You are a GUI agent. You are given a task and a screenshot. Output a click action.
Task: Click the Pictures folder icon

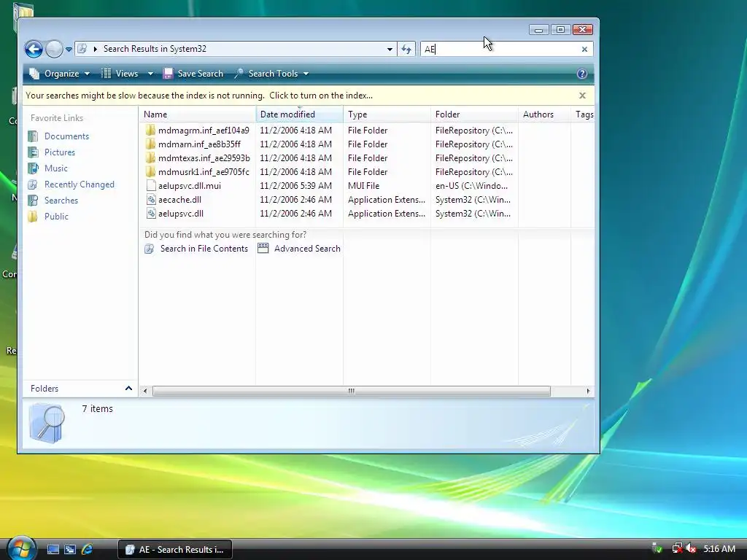tap(33, 152)
